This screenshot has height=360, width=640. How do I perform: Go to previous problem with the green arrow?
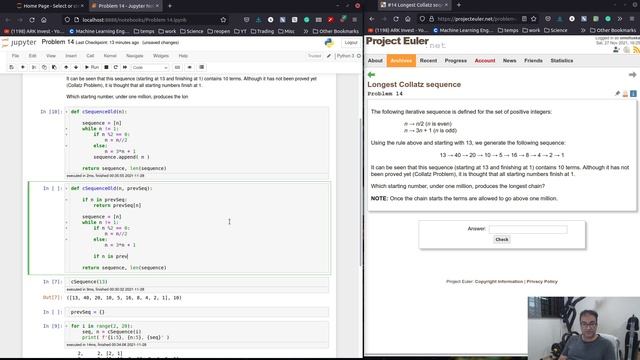pyautogui.click(x=371, y=75)
